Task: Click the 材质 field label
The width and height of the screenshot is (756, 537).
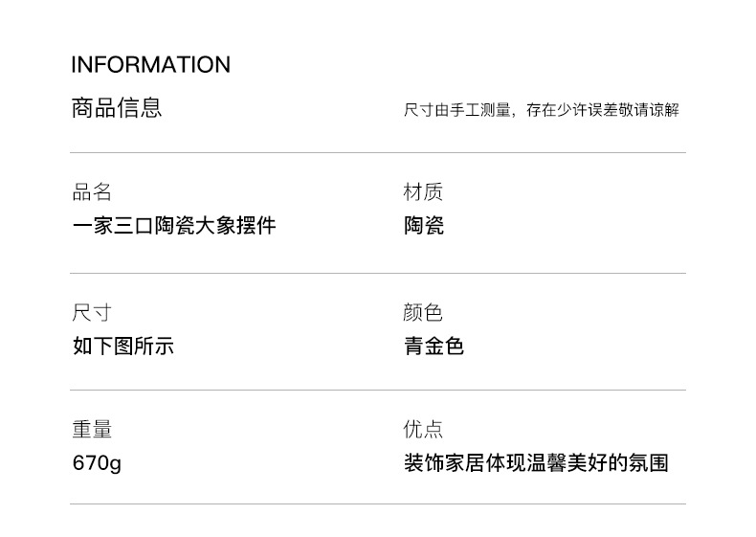Action: pos(423,192)
